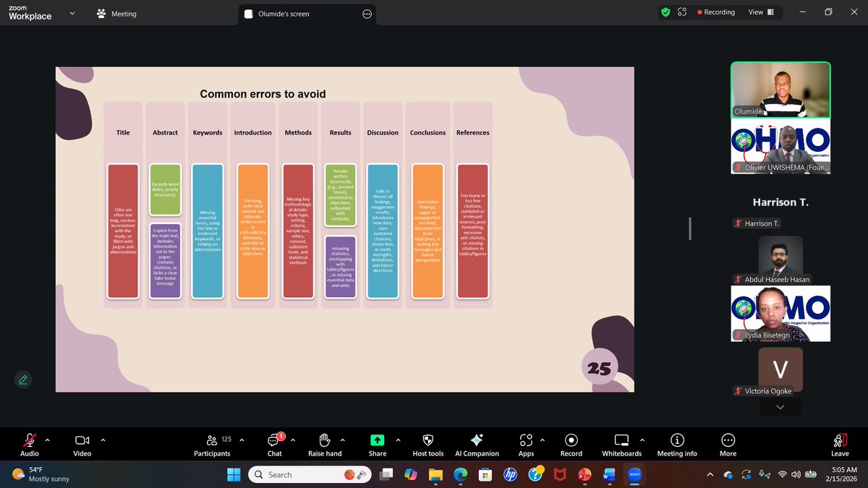Launch AI Companion
The image size is (868, 488).
click(x=477, y=445)
